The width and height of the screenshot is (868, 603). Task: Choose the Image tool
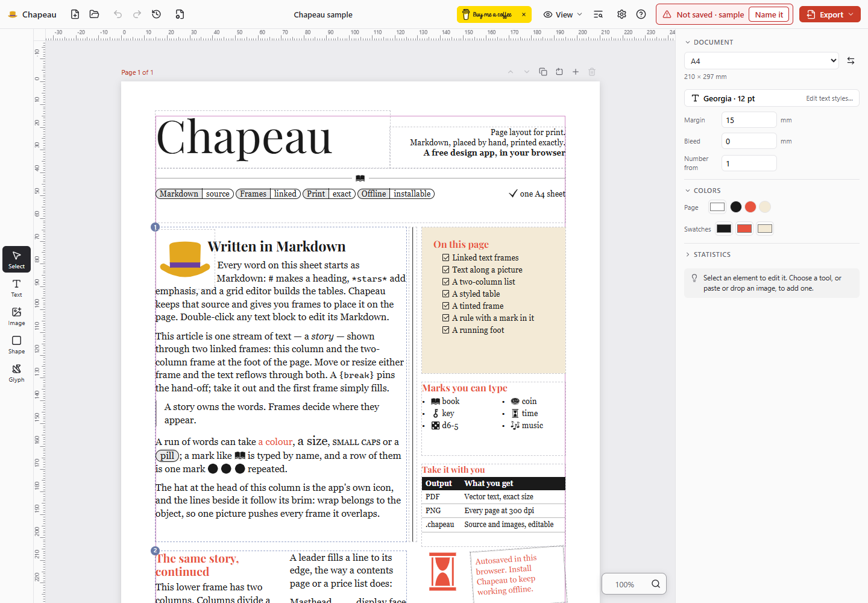16,317
